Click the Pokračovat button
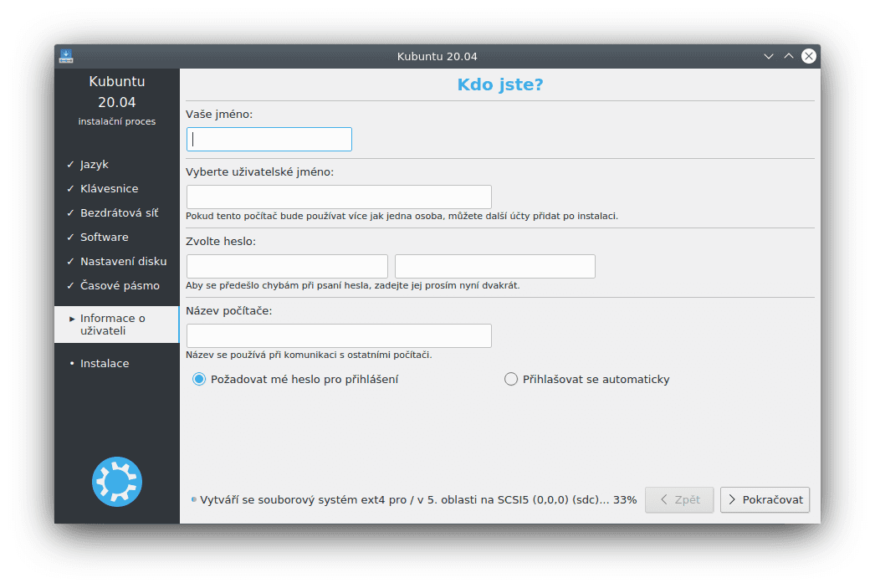 pos(764,499)
